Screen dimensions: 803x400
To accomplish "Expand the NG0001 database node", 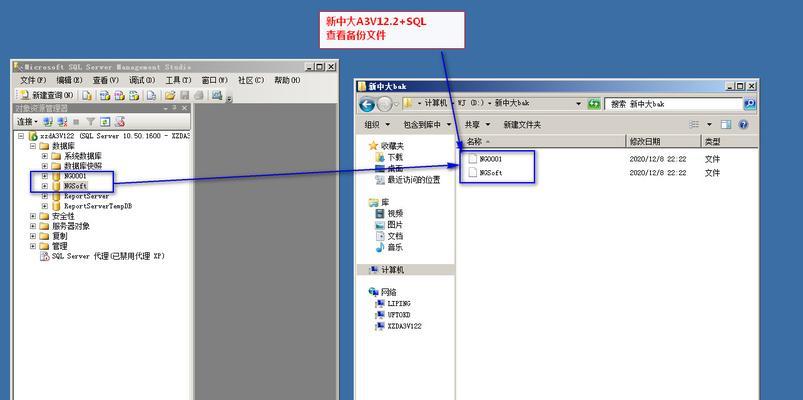I will point(45,176).
